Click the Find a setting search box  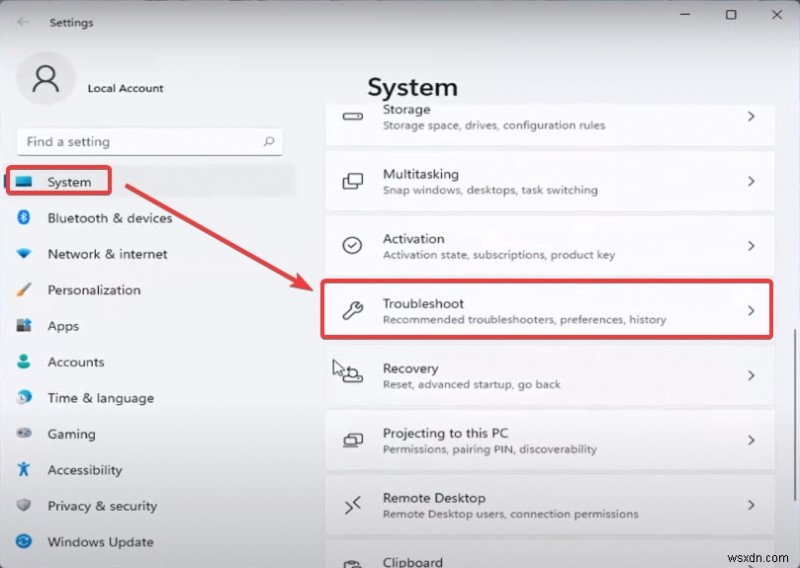click(140, 142)
